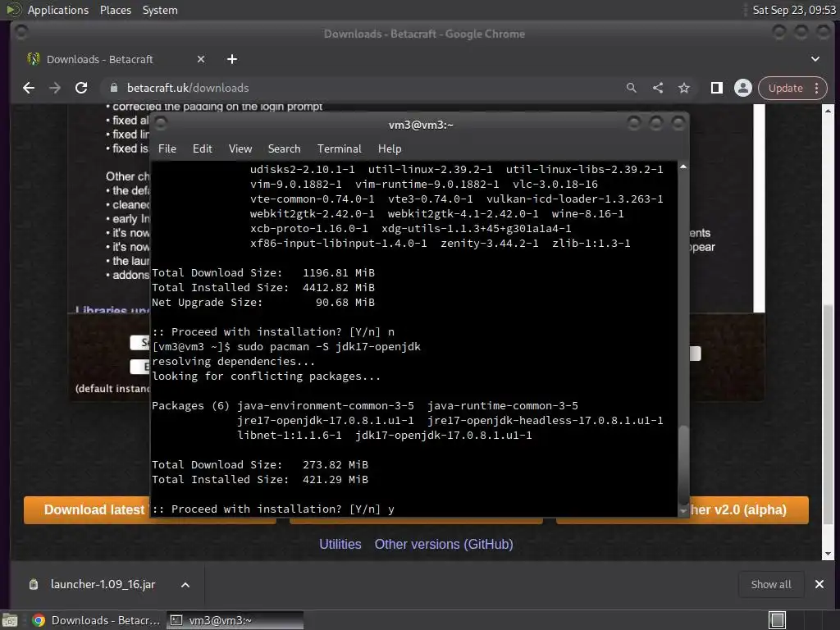This screenshot has width=840, height=630.
Task: Open a new Chrome tab
Action: [x=232, y=59]
